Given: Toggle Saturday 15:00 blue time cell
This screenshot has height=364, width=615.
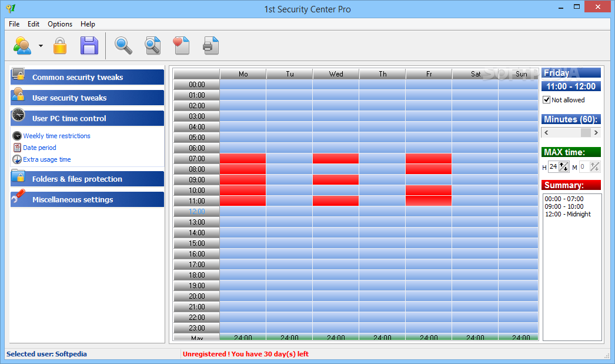Looking at the screenshot, I should [476, 243].
